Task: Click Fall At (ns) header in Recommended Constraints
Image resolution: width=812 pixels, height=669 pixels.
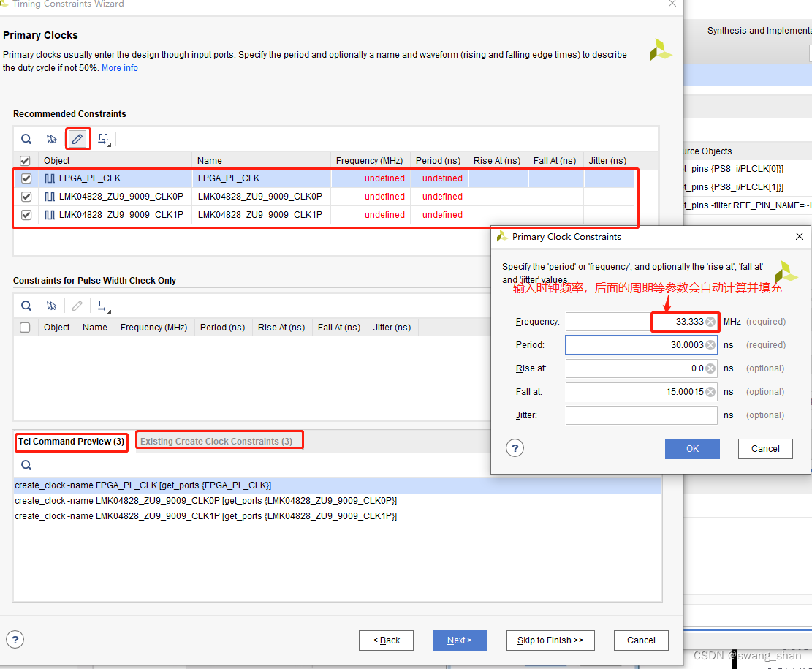Action: click(555, 161)
